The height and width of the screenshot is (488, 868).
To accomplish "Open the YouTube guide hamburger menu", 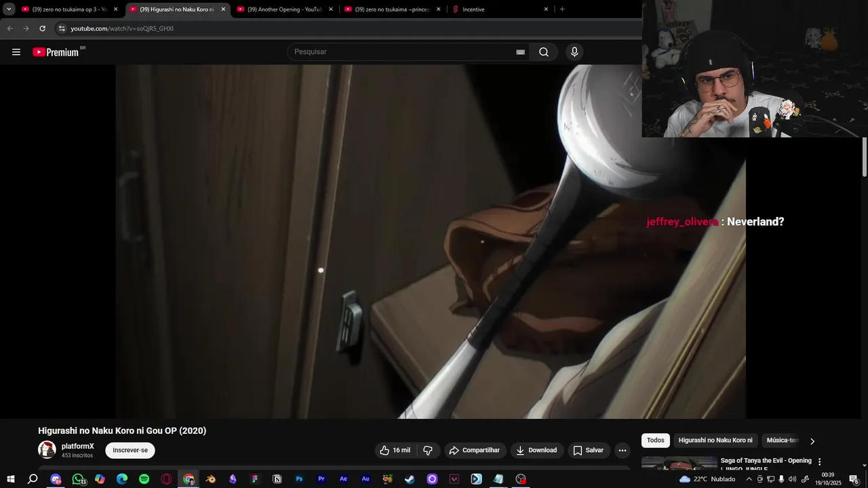I will click(16, 52).
